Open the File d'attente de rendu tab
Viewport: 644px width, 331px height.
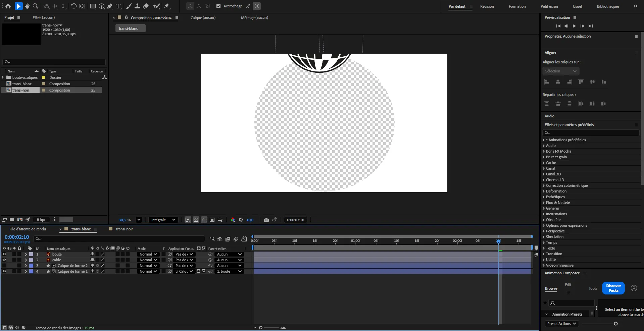point(28,229)
